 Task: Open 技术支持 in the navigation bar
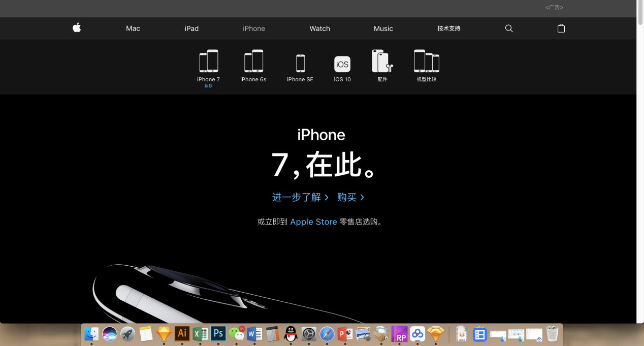[449, 28]
